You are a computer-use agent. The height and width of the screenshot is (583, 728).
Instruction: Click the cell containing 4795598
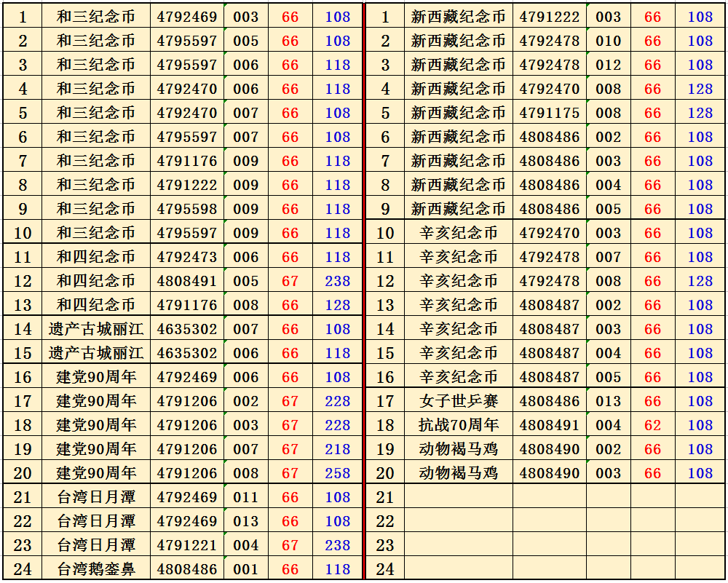click(x=187, y=209)
